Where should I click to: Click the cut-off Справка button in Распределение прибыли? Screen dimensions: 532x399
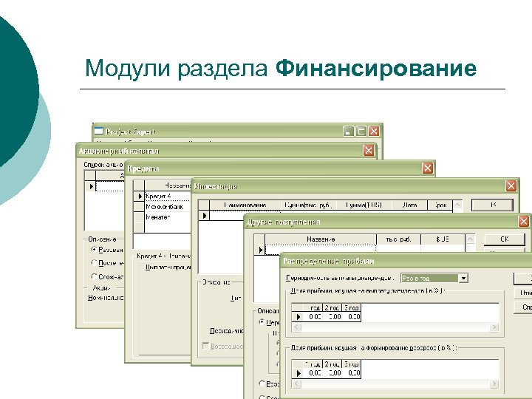(523, 307)
